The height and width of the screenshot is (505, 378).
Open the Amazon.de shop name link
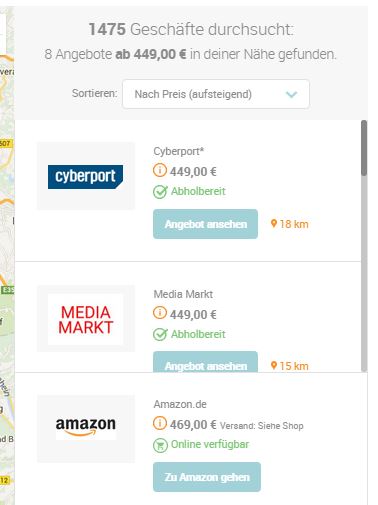click(x=180, y=404)
